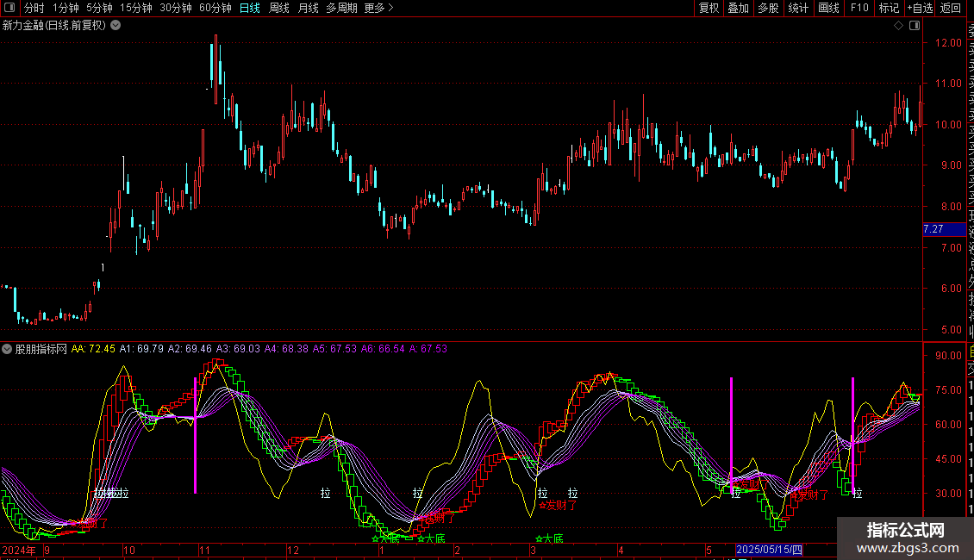Viewport: 974px width, 560px height.
Task: Expand the 股朋指标网 indicator dropdown
Action: 8,349
